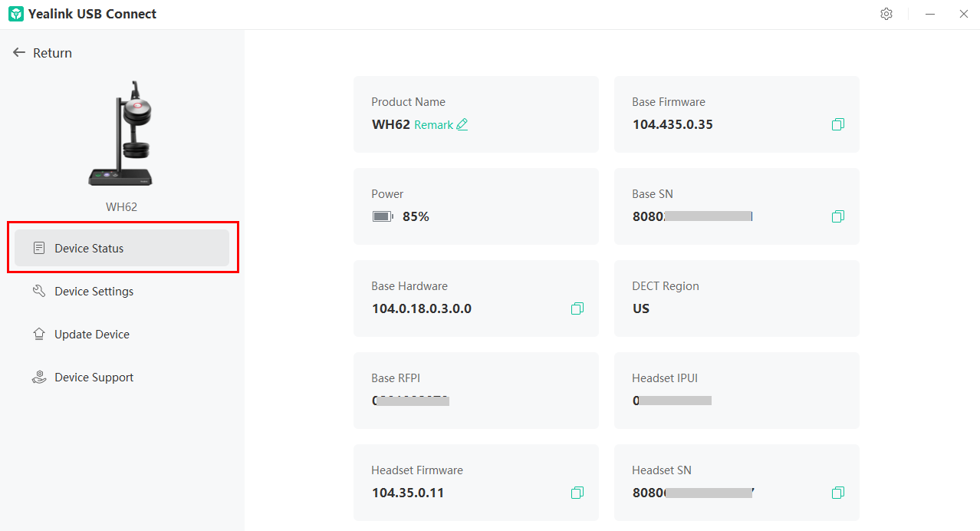Click the Return back arrow icon
Viewport: 980px width, 531px height.
[19, 53]
